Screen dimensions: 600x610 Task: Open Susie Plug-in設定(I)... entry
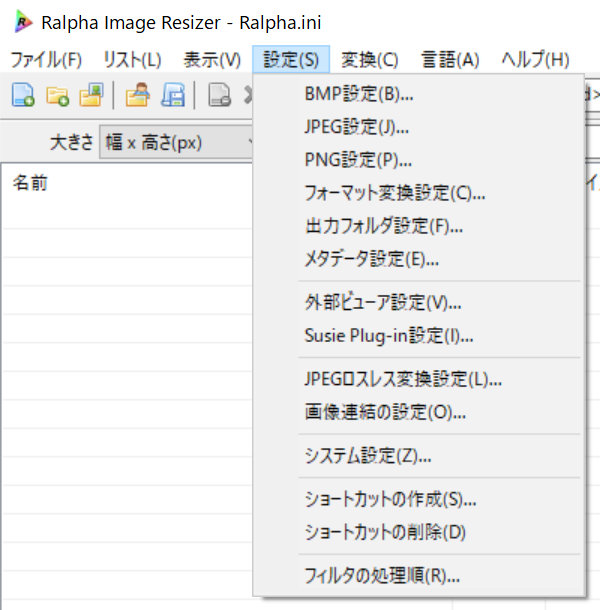tap(419, 335)
